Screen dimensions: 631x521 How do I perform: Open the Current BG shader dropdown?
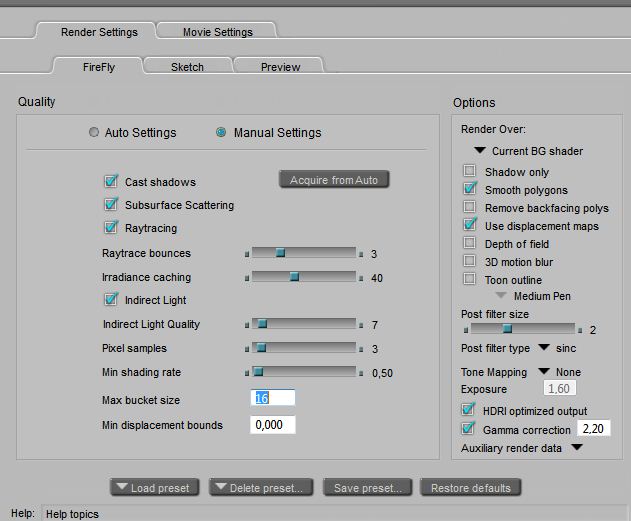[480, 151]
